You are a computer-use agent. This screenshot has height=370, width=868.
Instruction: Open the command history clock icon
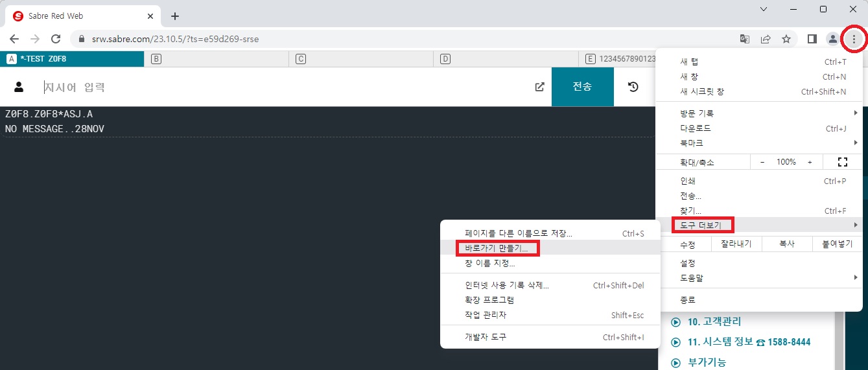click(633, 87)
